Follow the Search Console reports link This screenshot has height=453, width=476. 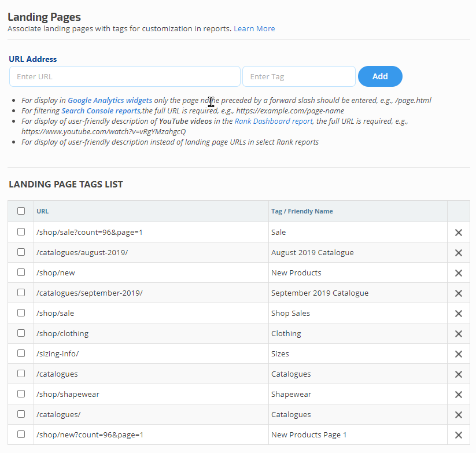click(101, 111)
